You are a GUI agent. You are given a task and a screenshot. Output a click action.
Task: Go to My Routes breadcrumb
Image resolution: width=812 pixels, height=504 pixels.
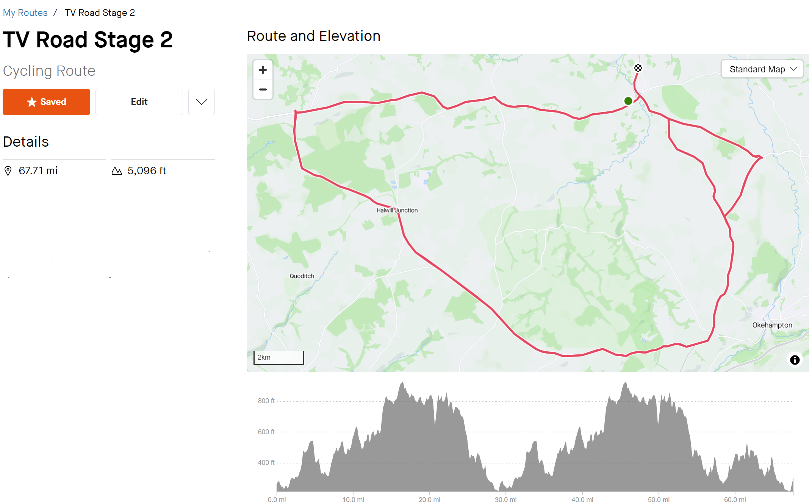coord(25,13)
